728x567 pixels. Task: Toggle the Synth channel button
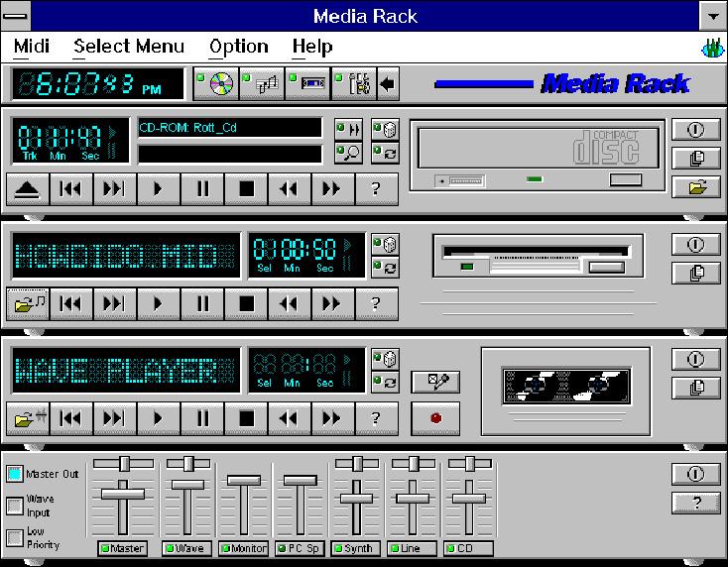click(x=356, y=548)
